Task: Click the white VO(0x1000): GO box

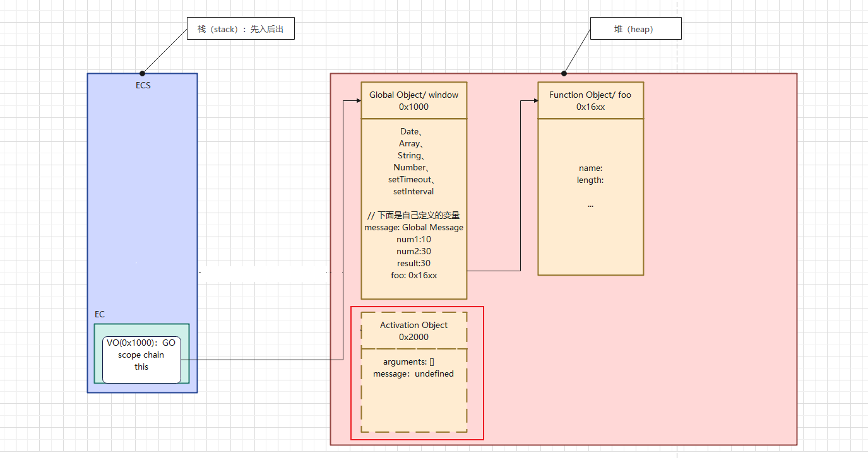Action: (x=141, y=359)
